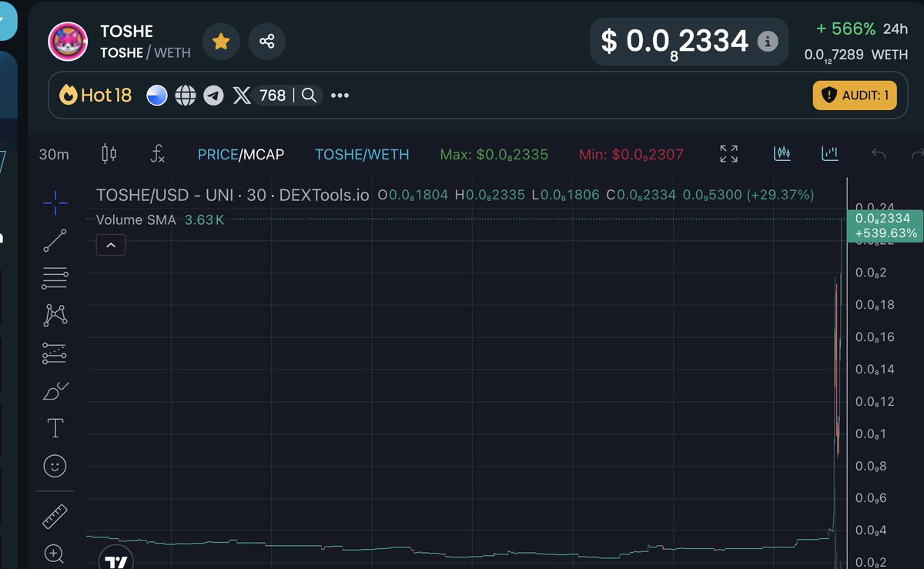Click the price info icon
924x569 pixels.
(768, 42)
